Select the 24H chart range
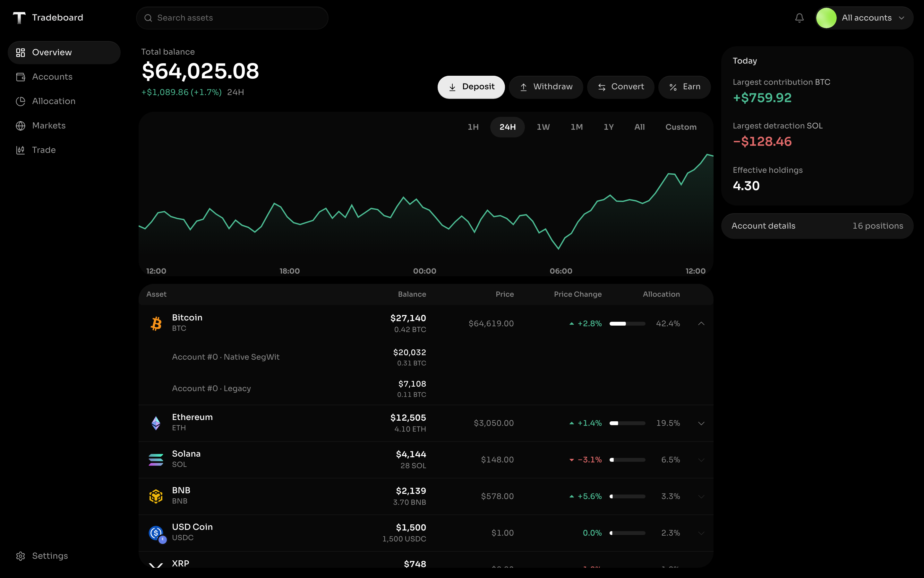The image size is (924, 578). 508,127
